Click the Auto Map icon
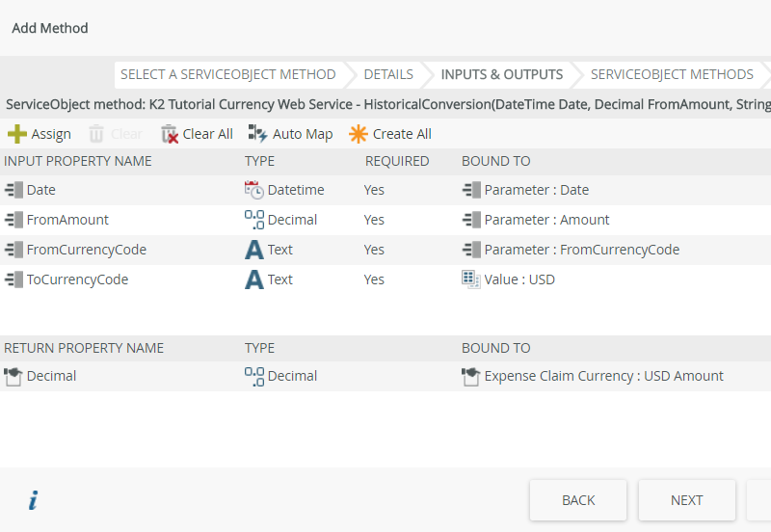 pyautogui.click(x=257, y=134)
